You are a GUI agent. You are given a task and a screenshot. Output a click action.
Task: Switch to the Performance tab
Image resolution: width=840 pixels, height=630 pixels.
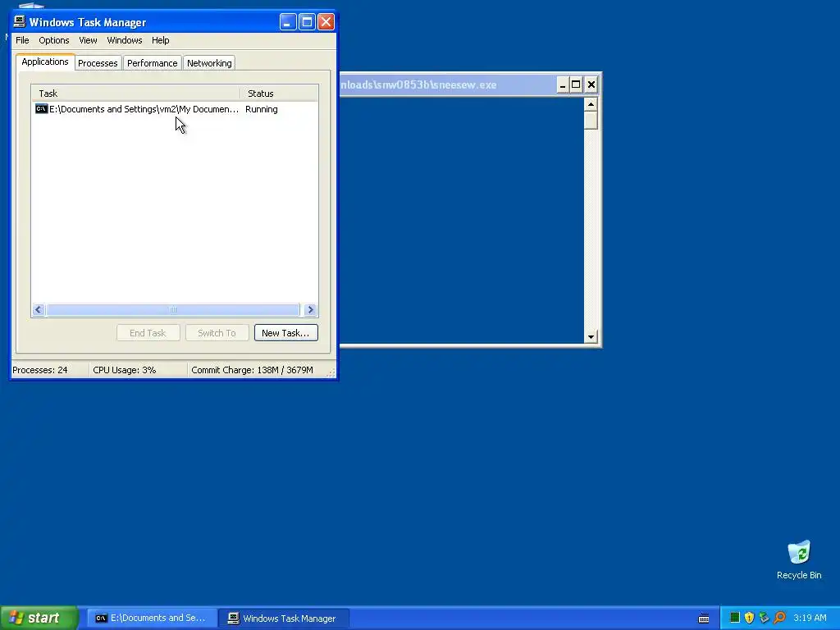click(x=152, y=63)
